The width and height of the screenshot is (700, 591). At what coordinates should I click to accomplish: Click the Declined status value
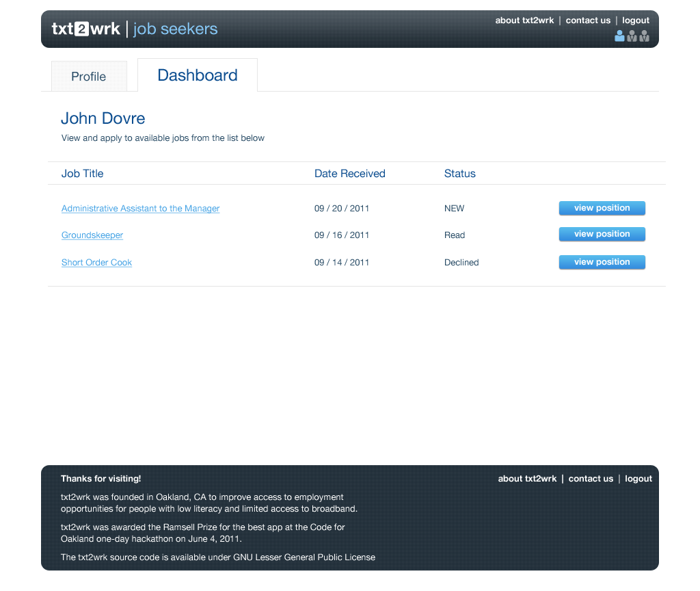coord(461,263)
